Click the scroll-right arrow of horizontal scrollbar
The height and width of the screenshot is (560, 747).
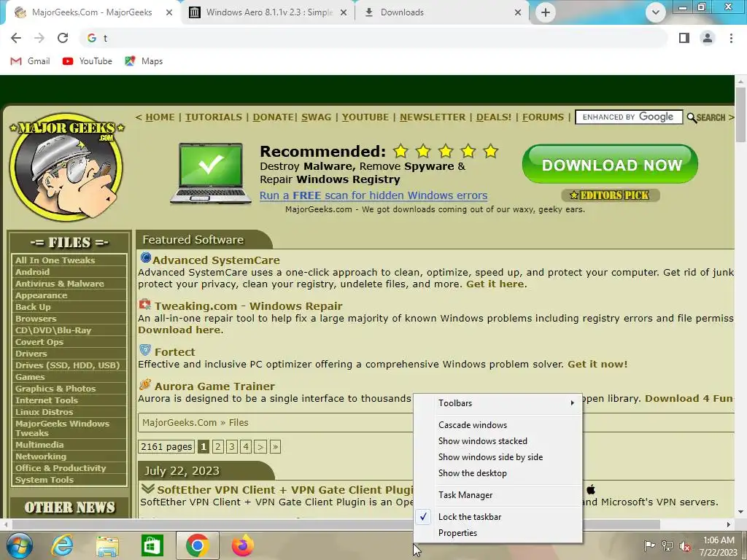tap(729, 524)
